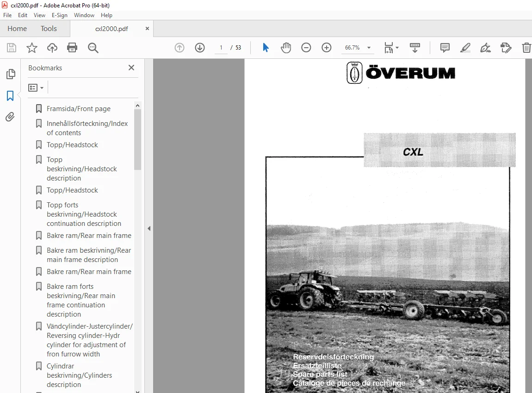Select the arrow Selection tool
The width and height of the screenshot is (532, 393).
[266, 48]
